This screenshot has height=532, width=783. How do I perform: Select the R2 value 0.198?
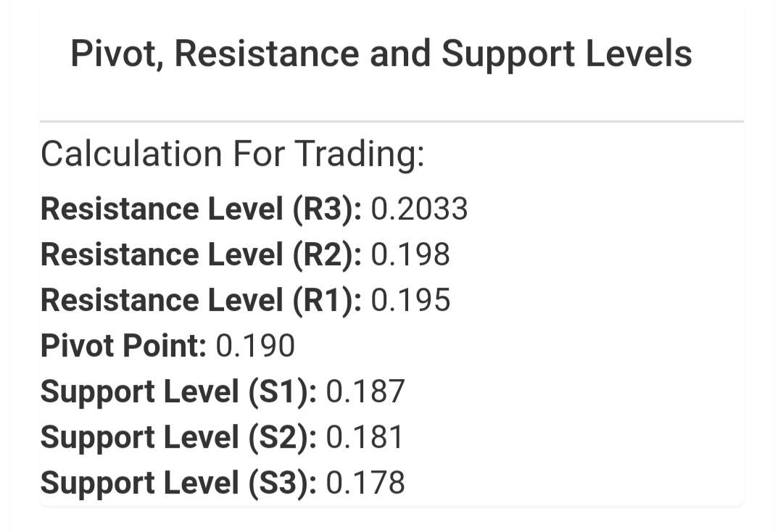410,254
